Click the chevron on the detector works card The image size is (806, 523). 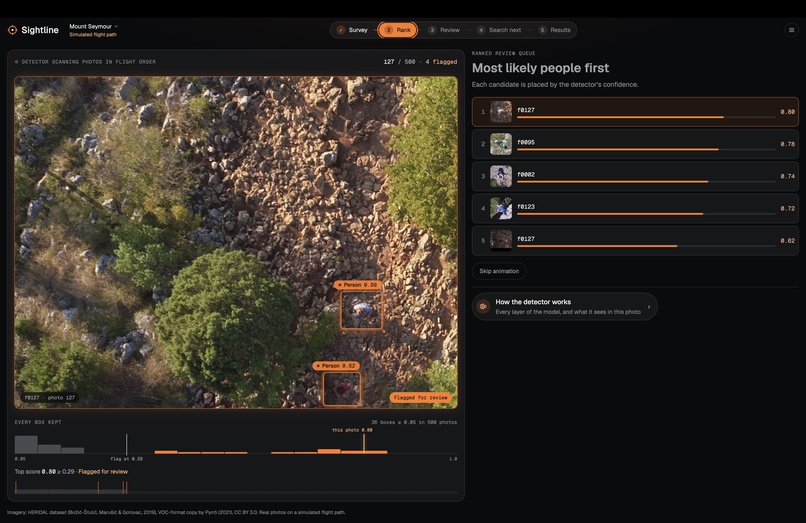(x=649, y=307)
